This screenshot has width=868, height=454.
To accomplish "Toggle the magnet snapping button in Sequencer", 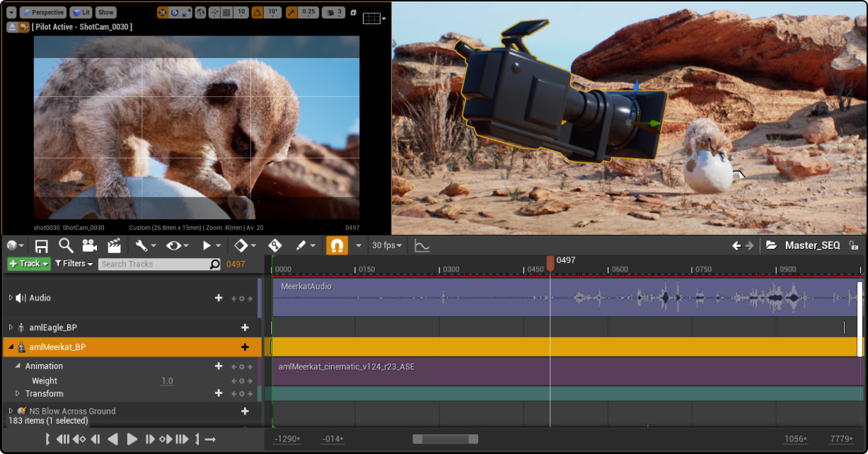I will 337,245.
